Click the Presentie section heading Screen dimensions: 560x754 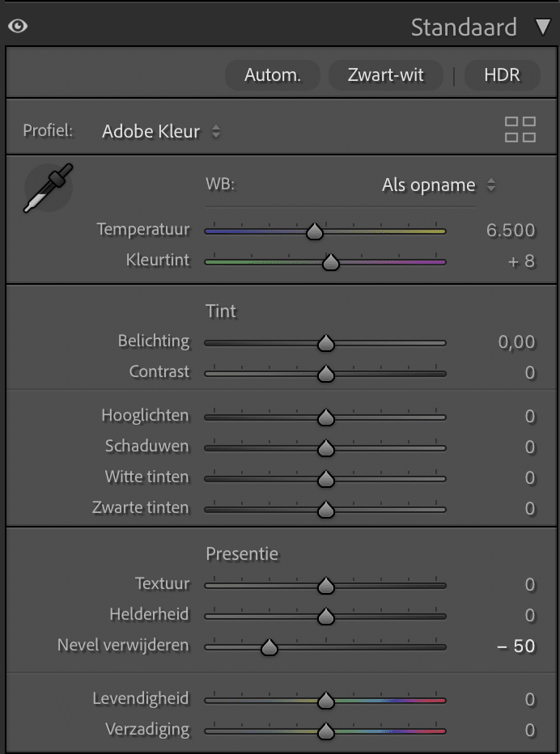point(242,554)
